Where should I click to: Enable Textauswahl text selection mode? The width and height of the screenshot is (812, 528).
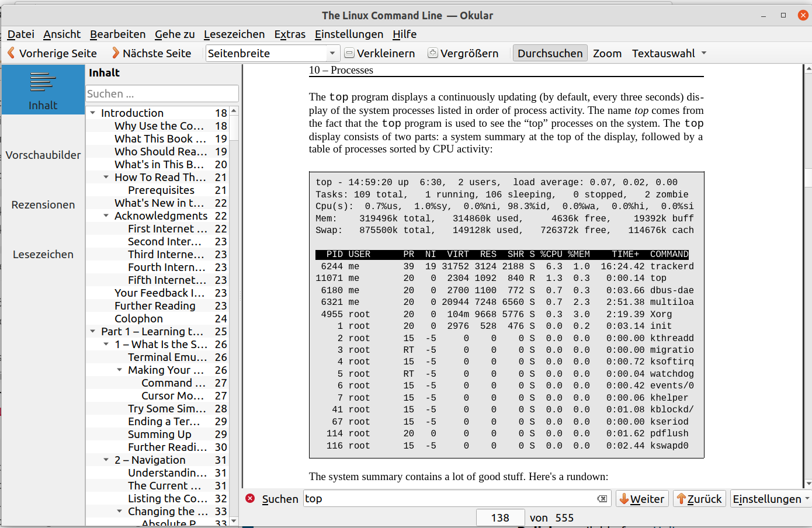click(663, 53)
